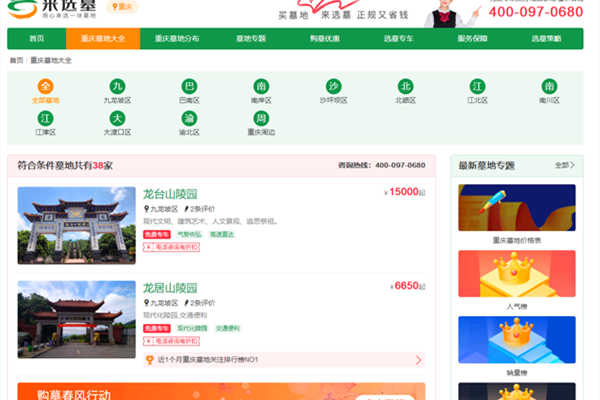Image resolution: width=600 pixels, height=400 pixels.
Task: Click 高速直达 tag on 龙台山陵园
Action: (x=222, y=234)
